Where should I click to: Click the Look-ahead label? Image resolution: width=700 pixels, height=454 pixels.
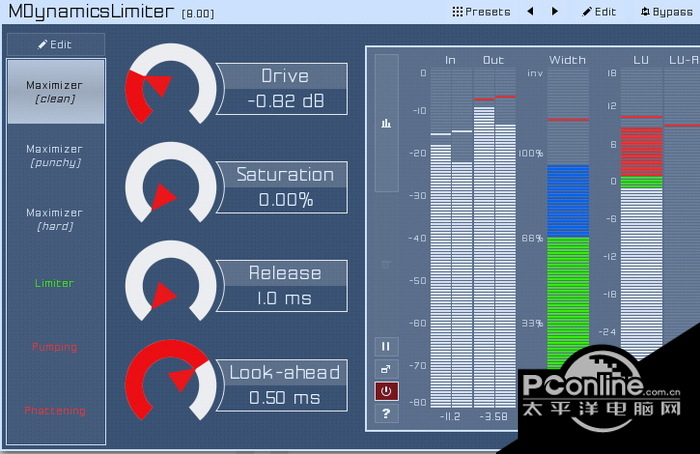[285, 372]
